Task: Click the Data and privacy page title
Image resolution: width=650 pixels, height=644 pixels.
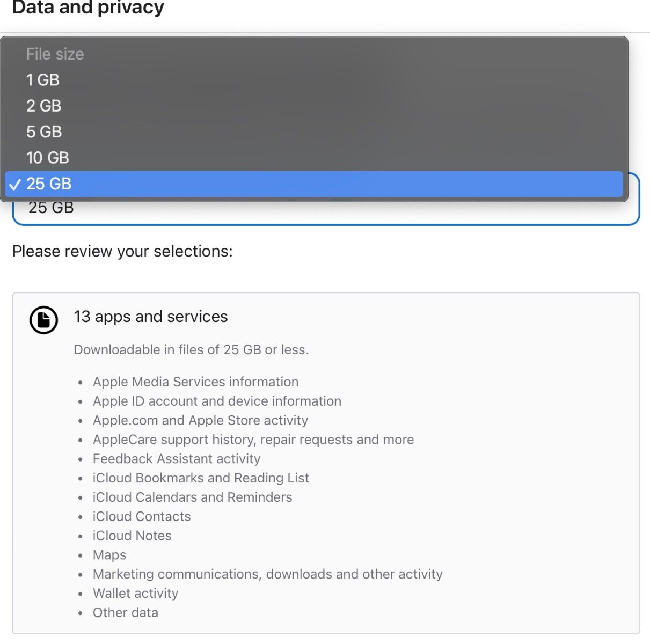Action: (88, 8)
